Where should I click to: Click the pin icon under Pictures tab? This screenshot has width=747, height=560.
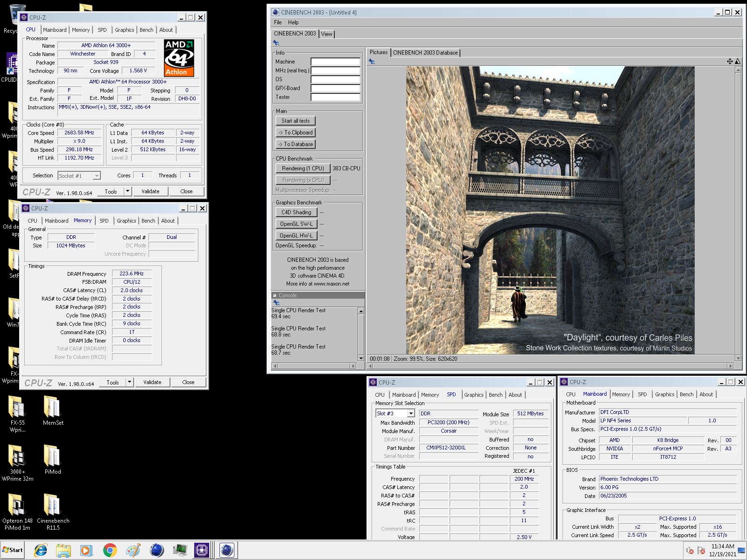[372, 61]
